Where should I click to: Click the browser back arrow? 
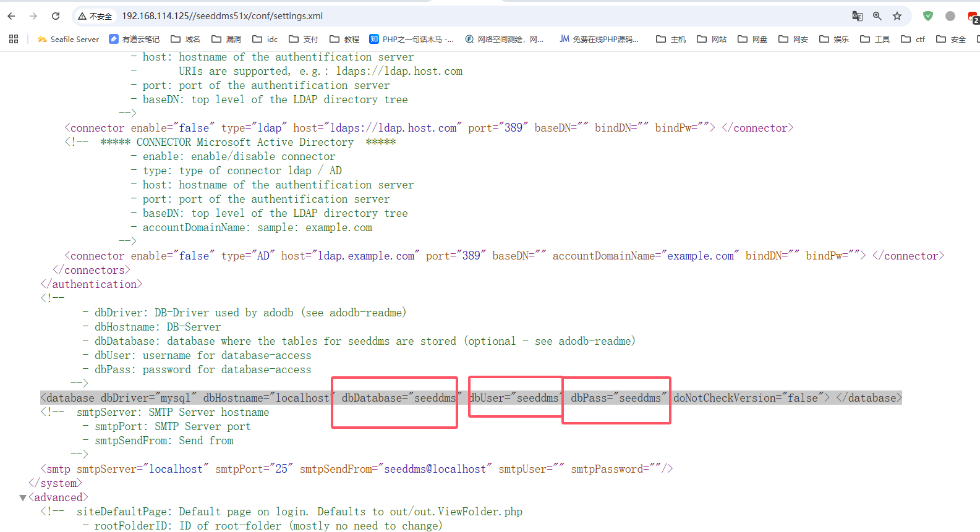pos(11,16)
